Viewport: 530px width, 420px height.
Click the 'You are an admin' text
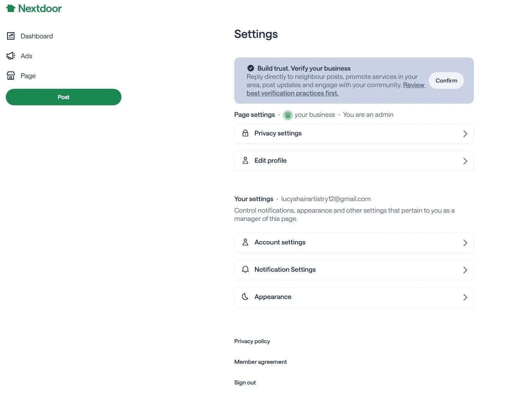click(368, 115)
